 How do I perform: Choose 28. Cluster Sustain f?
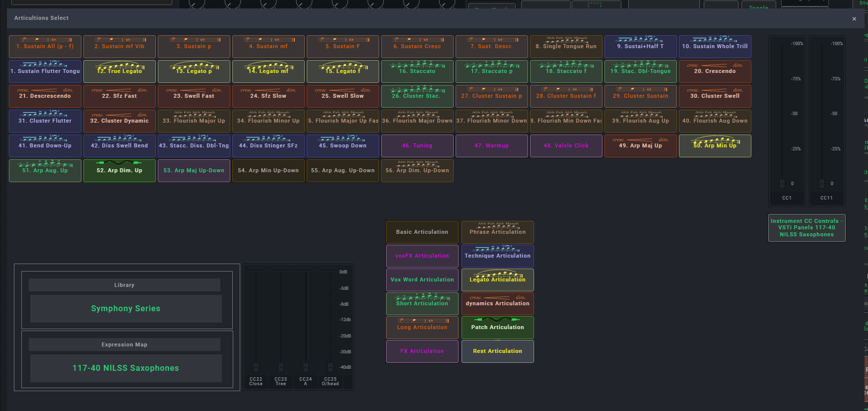(x=566, y=96)
